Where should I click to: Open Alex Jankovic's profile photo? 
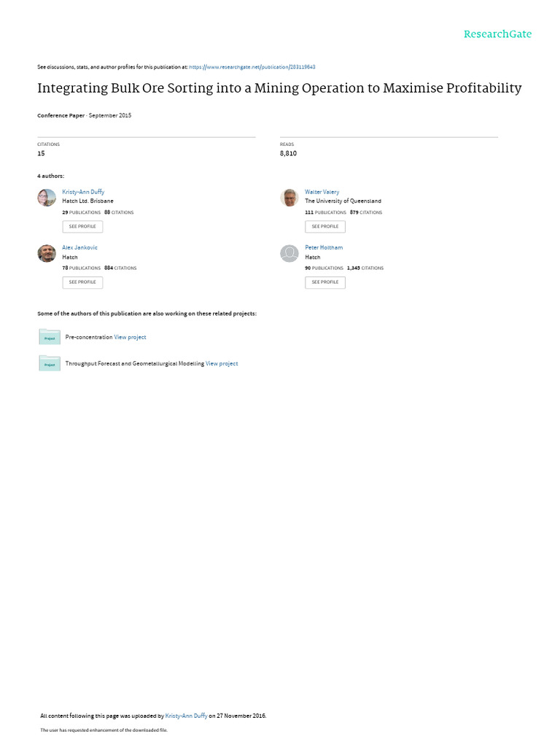point(47,253)
